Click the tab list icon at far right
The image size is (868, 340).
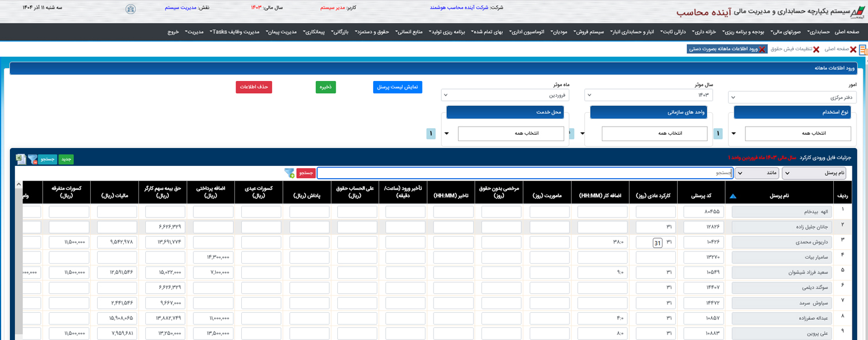click(863, 50)
